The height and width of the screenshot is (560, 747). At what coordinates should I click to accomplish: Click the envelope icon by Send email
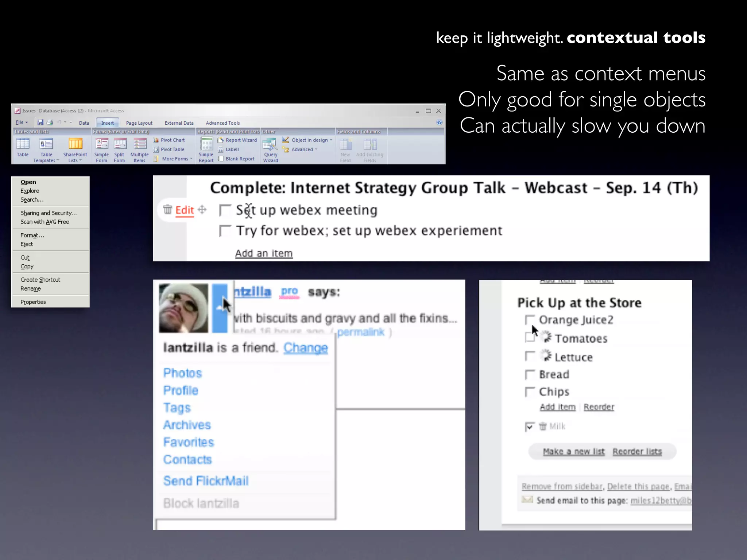[527, 499]
